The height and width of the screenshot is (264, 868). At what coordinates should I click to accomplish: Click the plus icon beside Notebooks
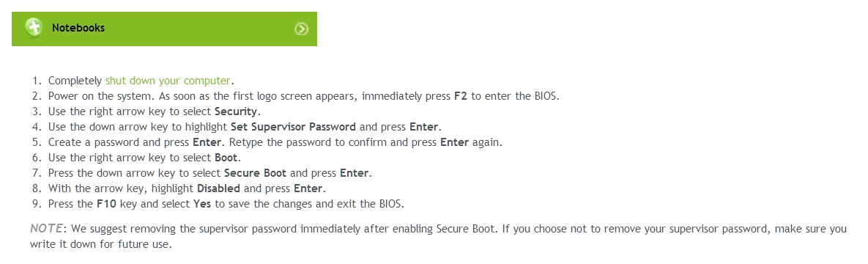coord(33,27)
